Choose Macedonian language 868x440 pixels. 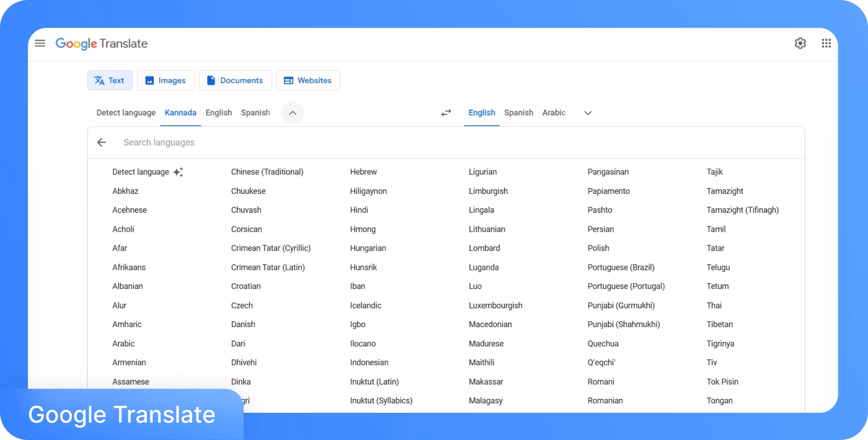[x=491, y=324]
